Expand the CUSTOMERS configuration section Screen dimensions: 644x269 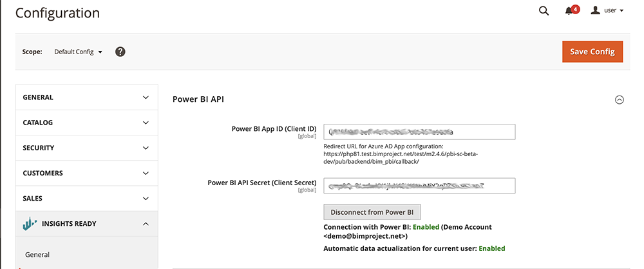tap(87, 173)
